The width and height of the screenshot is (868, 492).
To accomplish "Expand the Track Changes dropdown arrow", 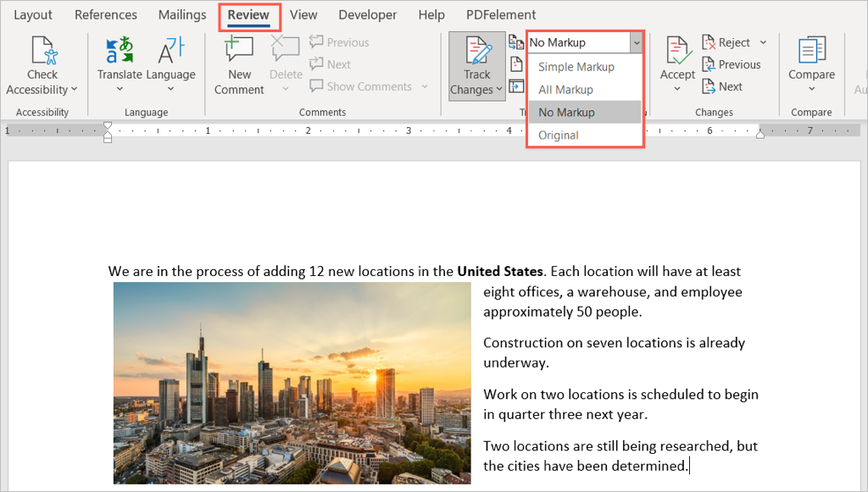I will (x=498, y=90).
